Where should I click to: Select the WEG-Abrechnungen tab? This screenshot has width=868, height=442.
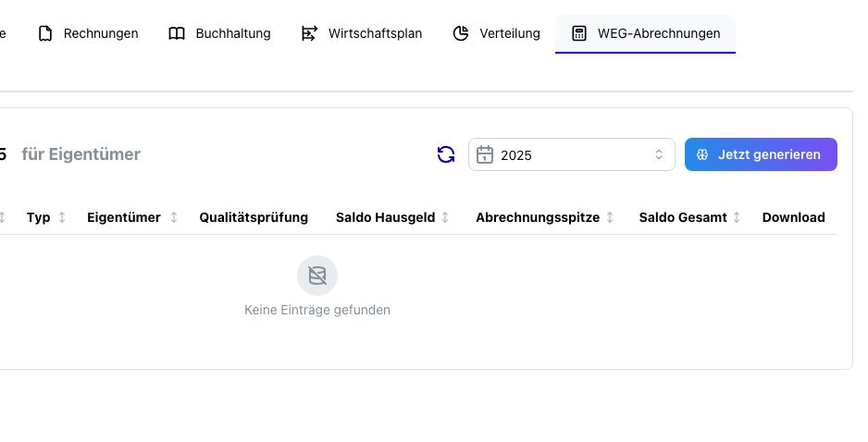[x=645, y=33]
